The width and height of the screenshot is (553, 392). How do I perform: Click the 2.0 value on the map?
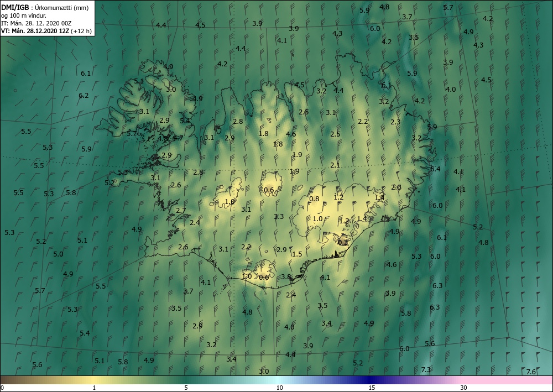pyautogui.click(x=396, y=187)
